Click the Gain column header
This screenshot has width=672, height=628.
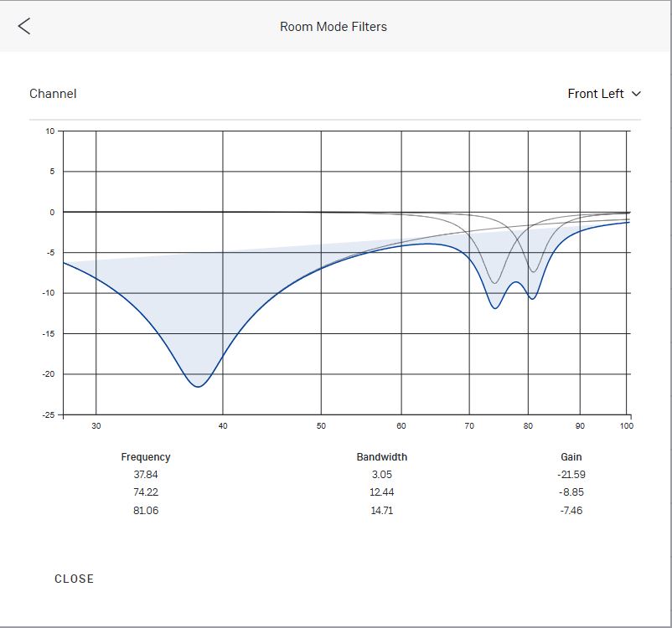click(x=571, y=457)
